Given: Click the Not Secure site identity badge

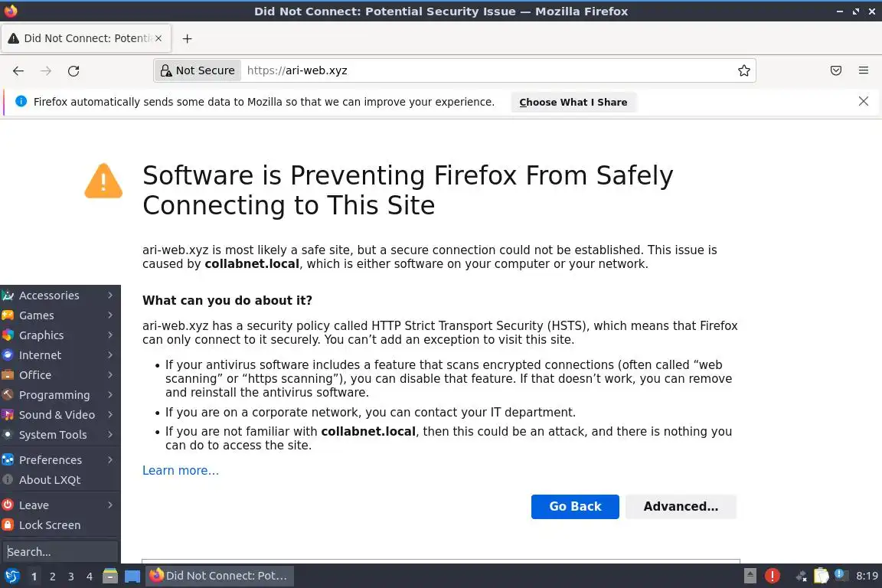Looking at the screenshot, I should (198, 71).
